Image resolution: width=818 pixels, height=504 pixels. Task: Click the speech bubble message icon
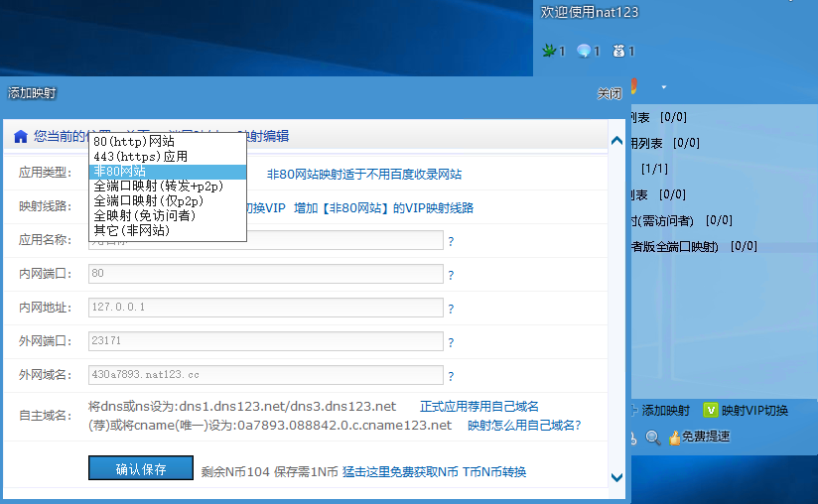[584, 51]
